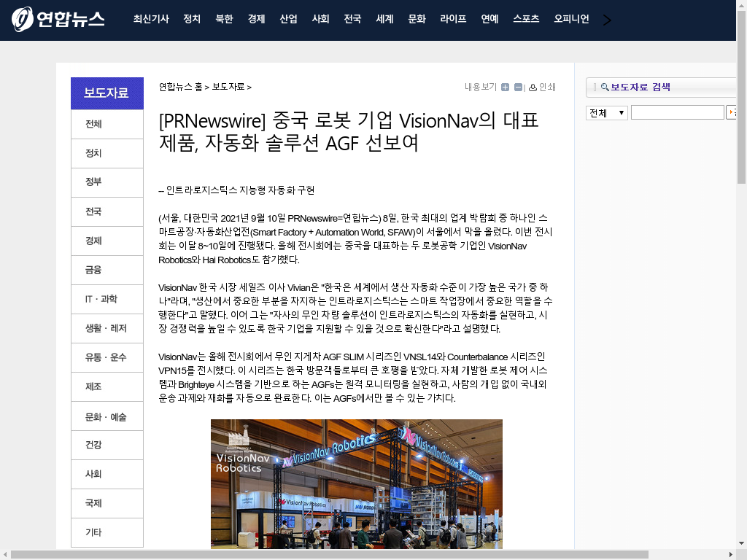Select 사회 in the sidebar
This screenshot has height=560, width=747.
[x=107, y=474]
